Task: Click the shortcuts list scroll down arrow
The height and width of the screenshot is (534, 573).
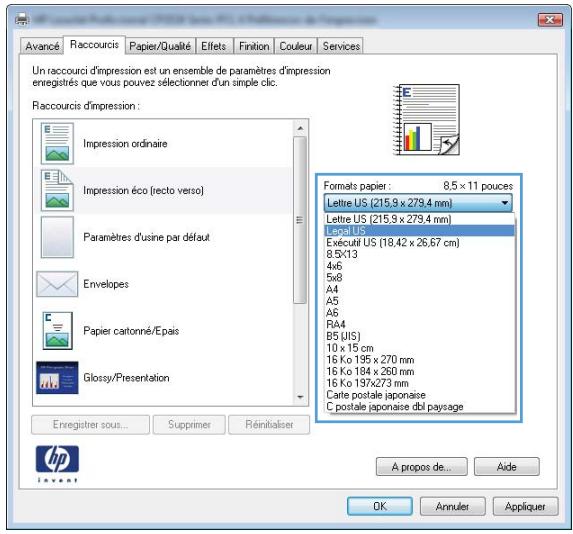Action: pos(300,397)
